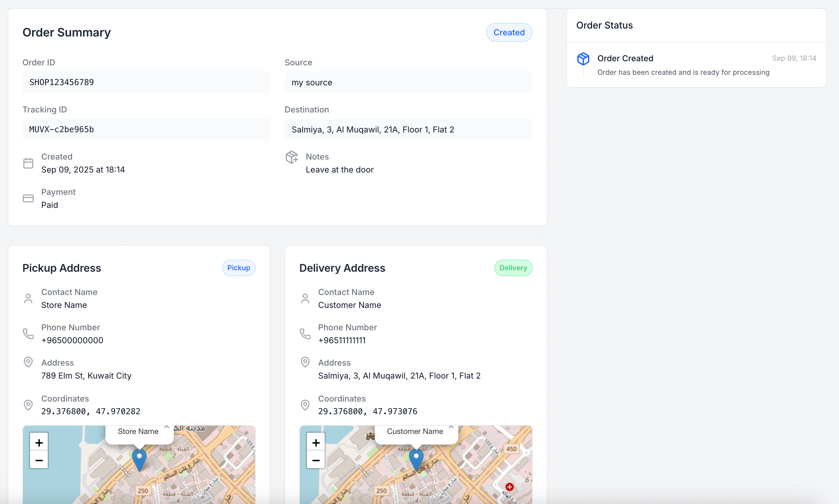Click the Delivery badge
Viewport: 839px width, 504px height.
[513, 268]
